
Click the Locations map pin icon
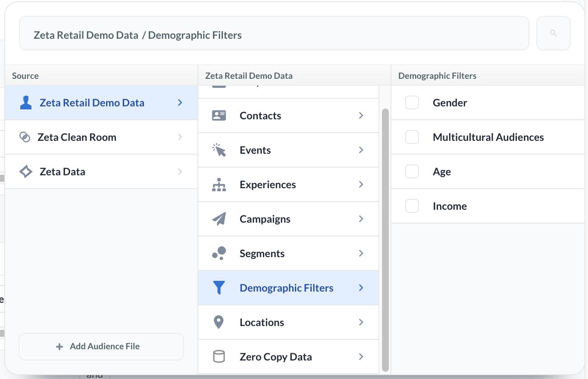pos(219,322)
